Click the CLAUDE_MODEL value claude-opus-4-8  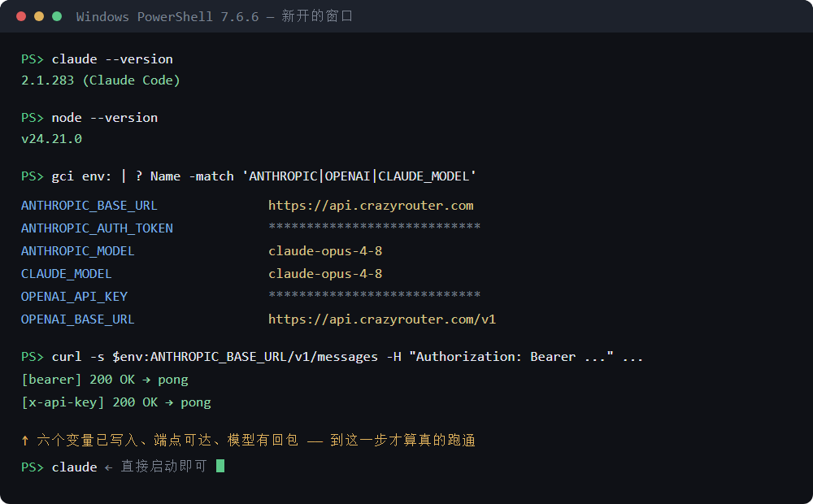point(325,274)
